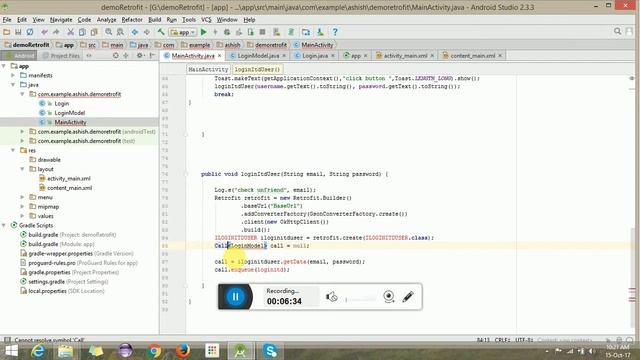The image size is (640, 360).
Task: Expand the manifests folder node
Action: [x=13, y=75]
